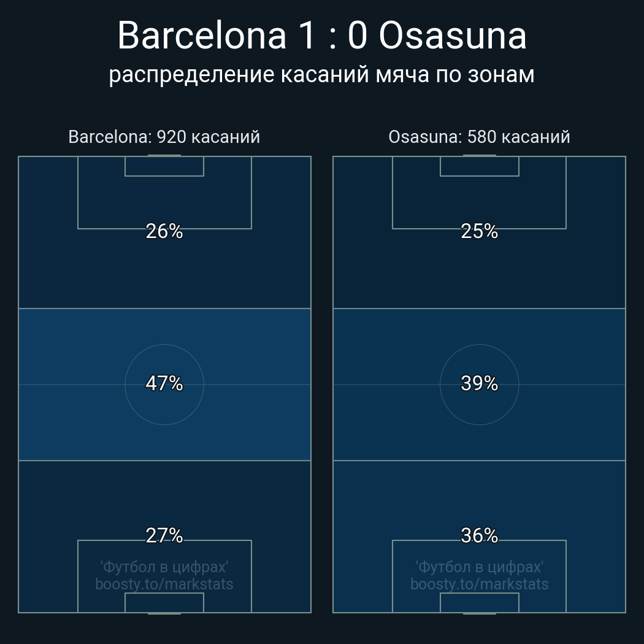The image size is (644, 644).
Task: Open boosty.to/markstats link on Osasuna pitch
Action: [x=479, y=584]
